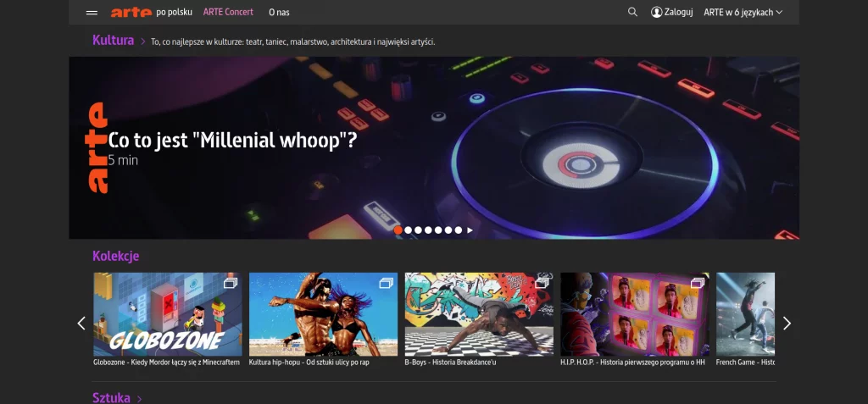Viewport: 868px width, 404px height.
Task: Open the B-Boys Historia Breakdance'u thumbnail
Action: (479, 314)
